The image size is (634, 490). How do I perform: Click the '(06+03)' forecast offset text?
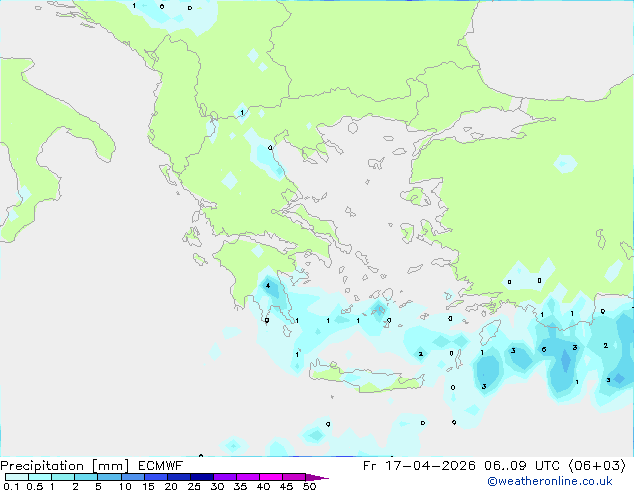(597, 466)
